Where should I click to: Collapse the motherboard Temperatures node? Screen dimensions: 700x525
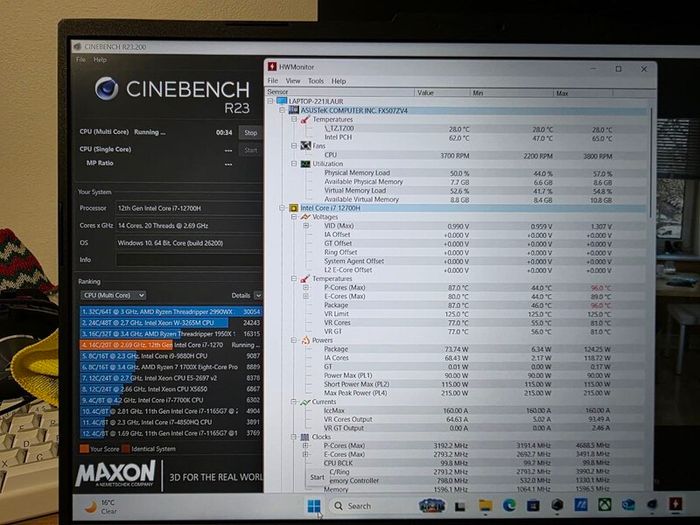(294, 119)
